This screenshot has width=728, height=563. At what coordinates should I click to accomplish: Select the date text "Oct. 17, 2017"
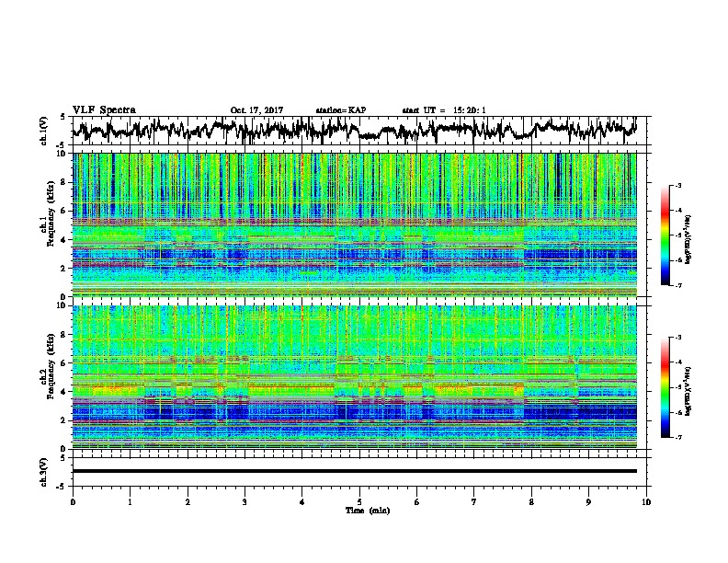coord(256,110)
